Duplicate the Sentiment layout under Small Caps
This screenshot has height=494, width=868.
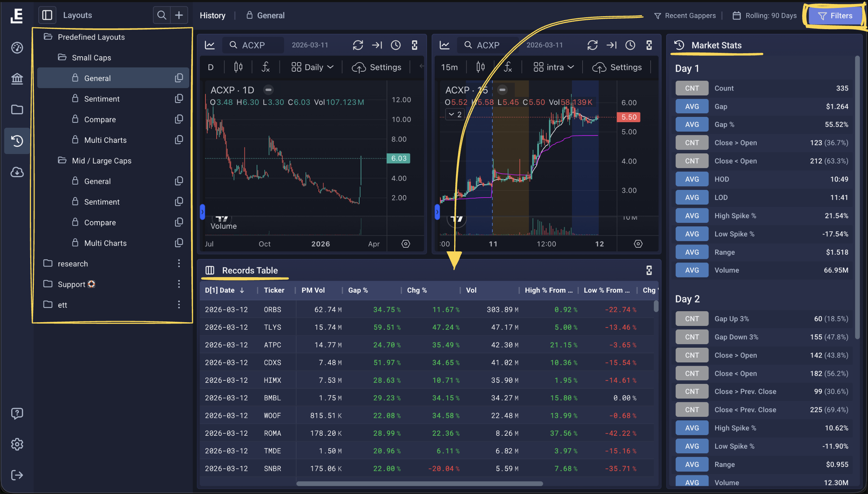[x=179, y=99]
